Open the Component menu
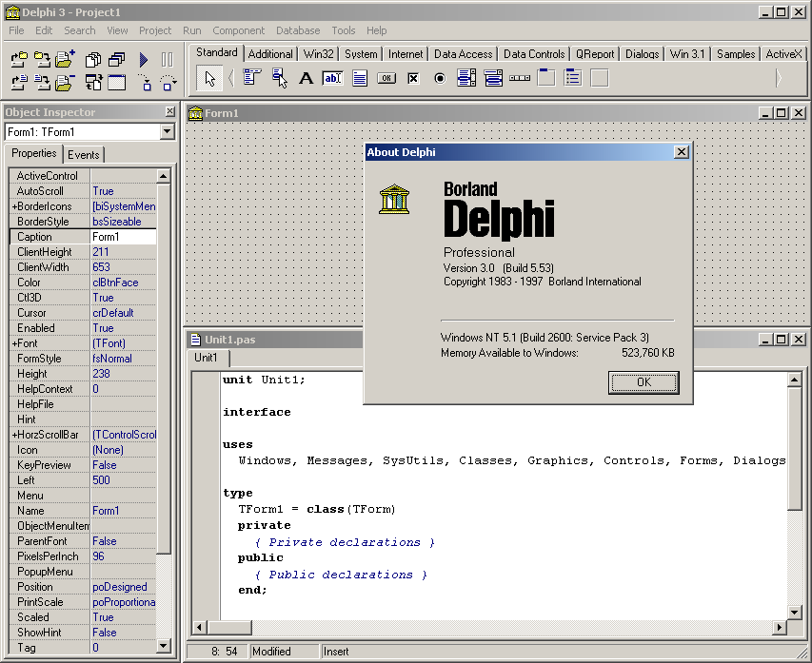Image resolution: width=812 pixels, height=663 pixels. pos(238,30)
